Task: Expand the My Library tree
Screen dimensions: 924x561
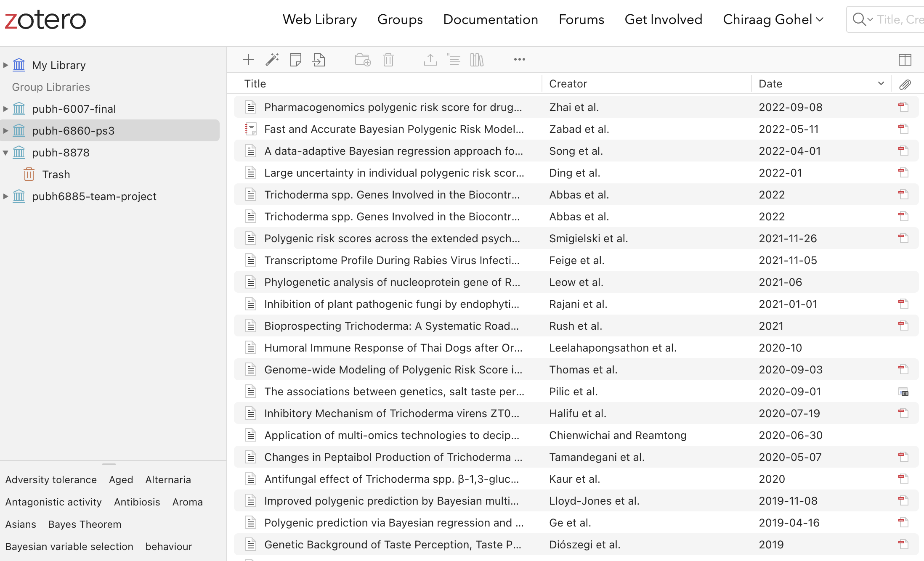Action: coord(6,65)
